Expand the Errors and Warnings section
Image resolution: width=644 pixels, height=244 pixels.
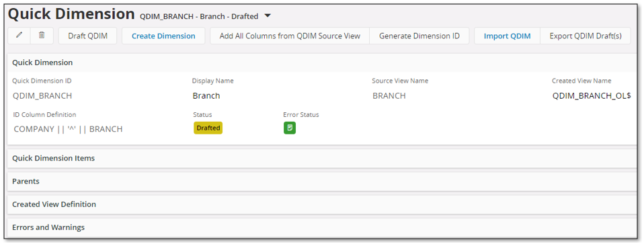323,227
